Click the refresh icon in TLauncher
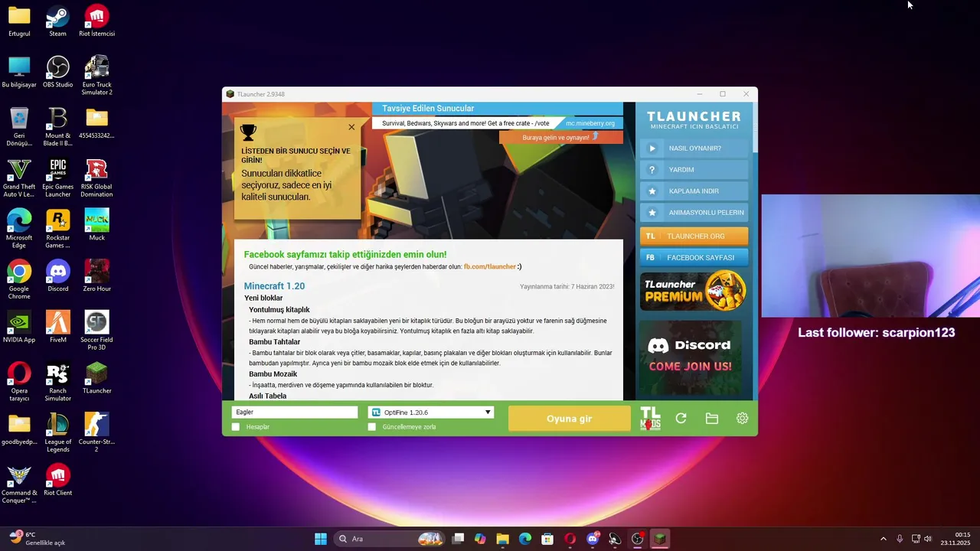Screen dimensions: 980x551 [681, 419]
